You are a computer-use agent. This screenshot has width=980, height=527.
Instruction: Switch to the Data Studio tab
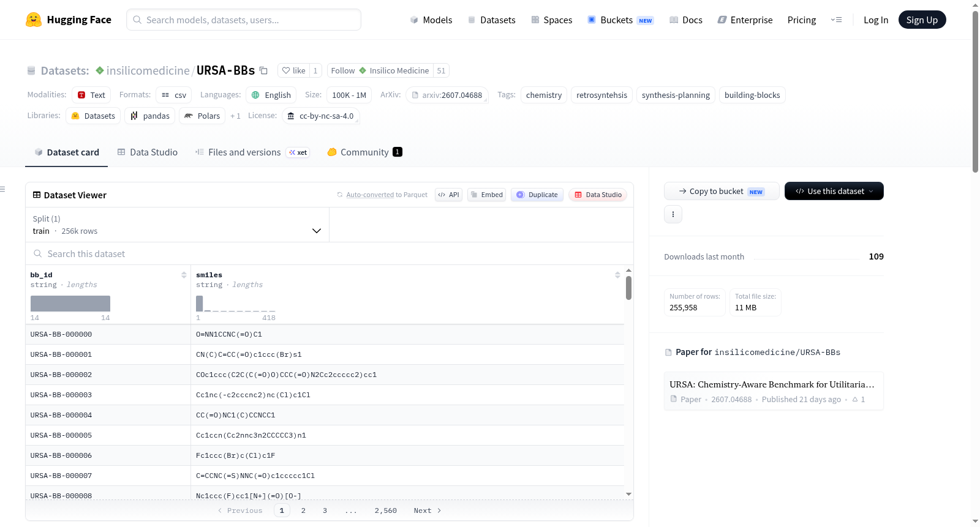pos(148,152)
